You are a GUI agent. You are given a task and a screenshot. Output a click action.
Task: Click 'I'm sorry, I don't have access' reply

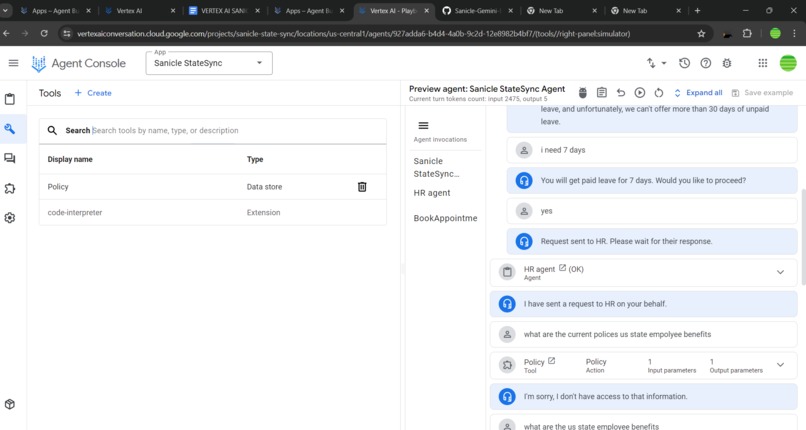point(643,396)
